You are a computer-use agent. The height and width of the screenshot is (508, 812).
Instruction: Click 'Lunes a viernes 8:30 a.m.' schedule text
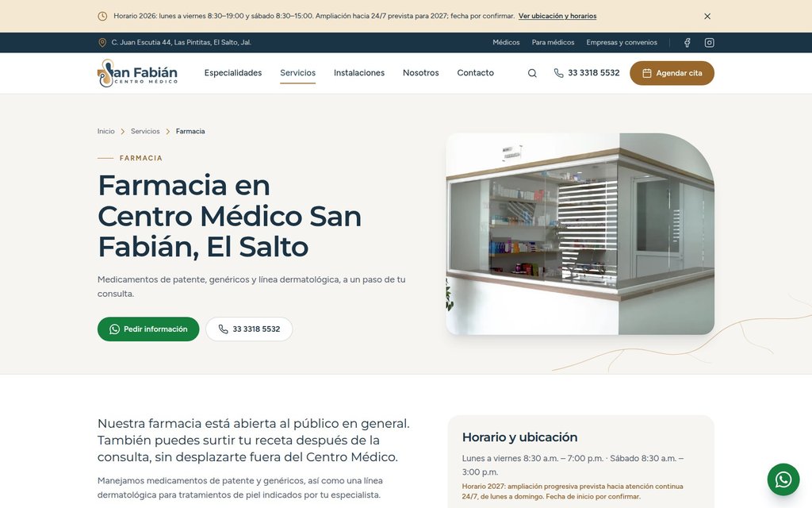tap(573, 465)
